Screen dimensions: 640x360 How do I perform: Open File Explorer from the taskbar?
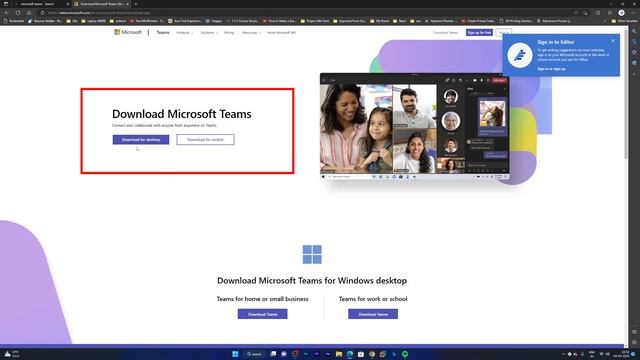pyautogui.click(x=339, y=354)
